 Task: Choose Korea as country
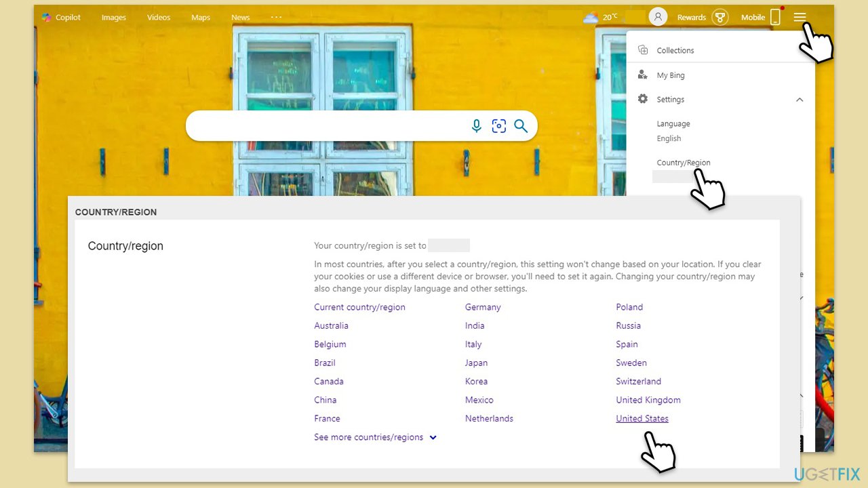tap(476, 382)
